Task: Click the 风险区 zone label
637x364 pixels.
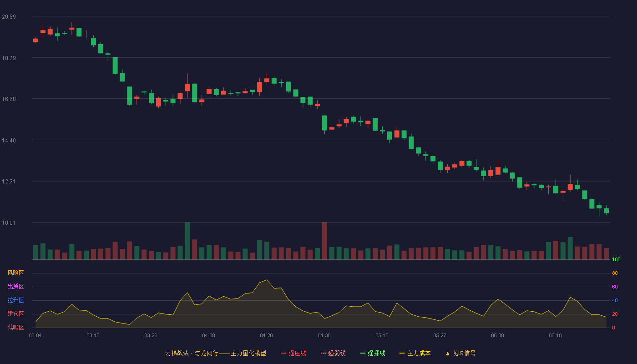Action: pyautogui.click(x=15, y=273)
